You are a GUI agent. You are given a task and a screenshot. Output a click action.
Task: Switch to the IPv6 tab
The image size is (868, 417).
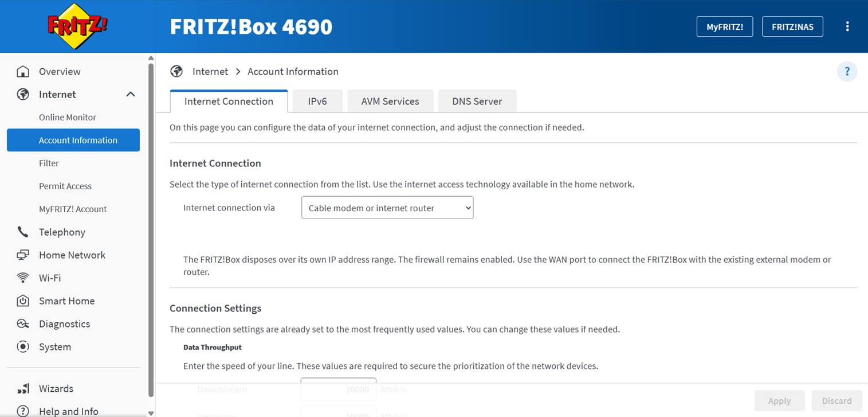point(317,102)
